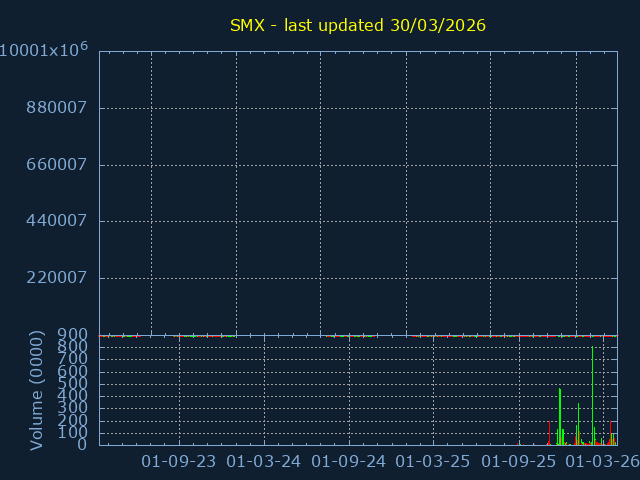Click the tall red volume bar at far right
Image resolution: width=640 pixels, height=480 pixels.
(610, 432)
